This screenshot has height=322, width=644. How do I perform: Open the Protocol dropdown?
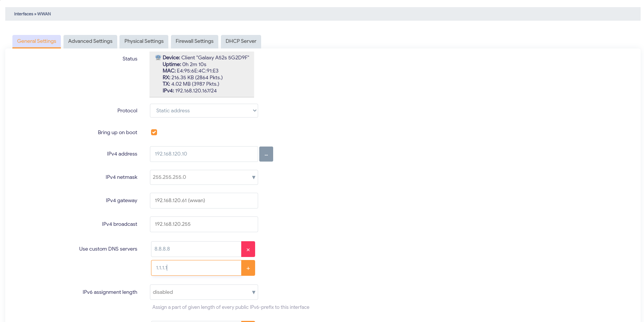click(204, 110)
